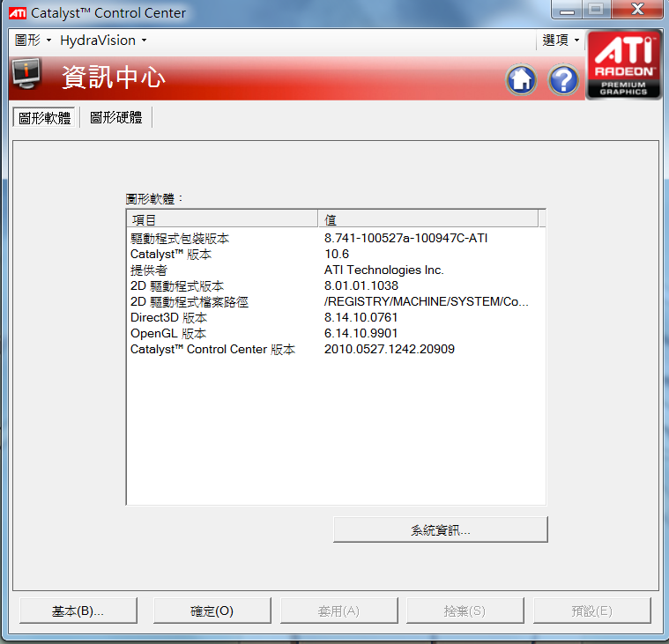This screenshot has width=669, height=644.
Task: Click the value 8.14.10.0761
Action: click(x=361, y=317)
